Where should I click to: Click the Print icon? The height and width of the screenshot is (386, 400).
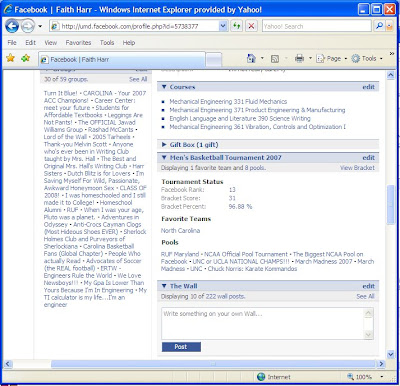[299, 59]
